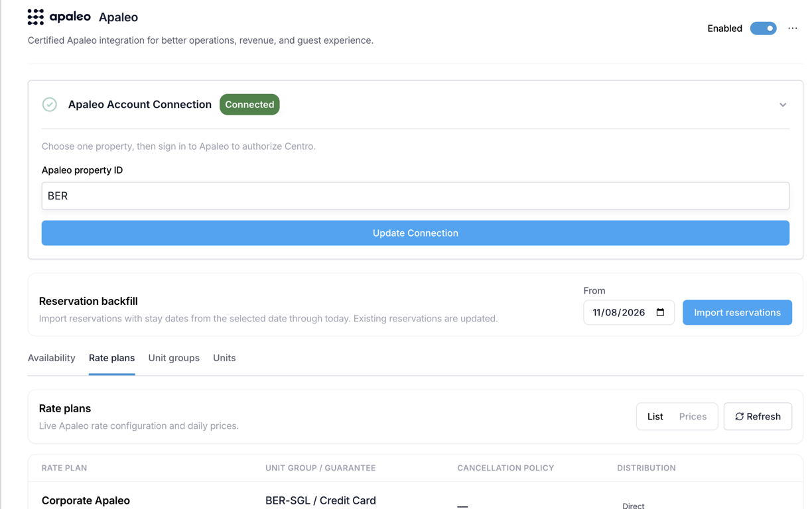Select the Rate plans tab
Image resolution: width=812 pixels, height=509 pixels.
(x=111, y=358)
